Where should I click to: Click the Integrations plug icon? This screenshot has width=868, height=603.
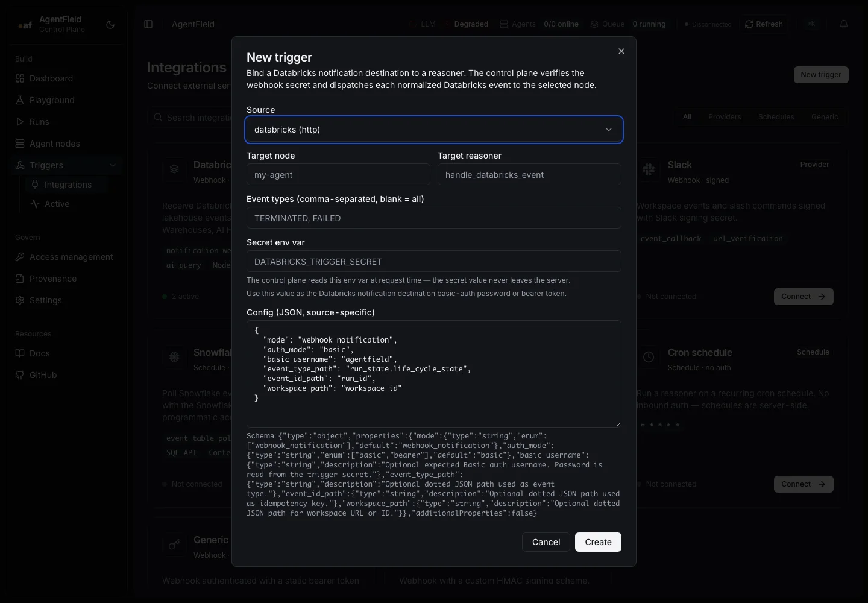[35, 185]
